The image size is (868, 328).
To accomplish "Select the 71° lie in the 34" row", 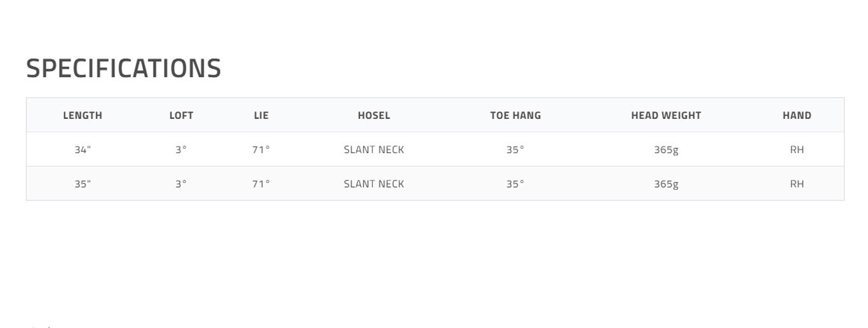I will tap(261, 149).
